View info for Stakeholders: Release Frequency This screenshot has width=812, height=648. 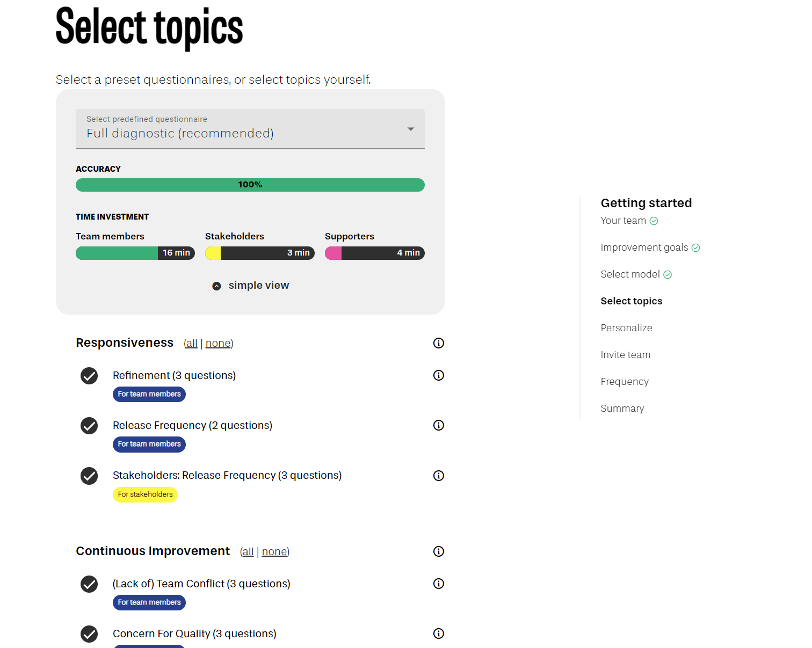pos(439,476)
